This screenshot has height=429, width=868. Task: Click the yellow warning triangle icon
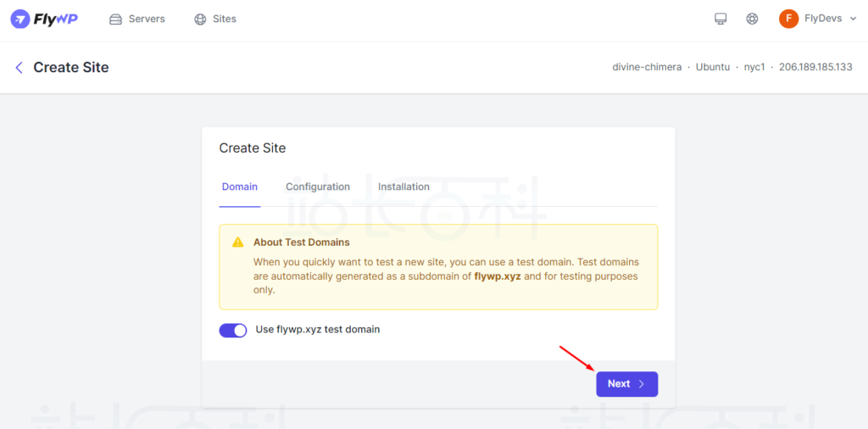pyautogui.click(x=238, y=242)
